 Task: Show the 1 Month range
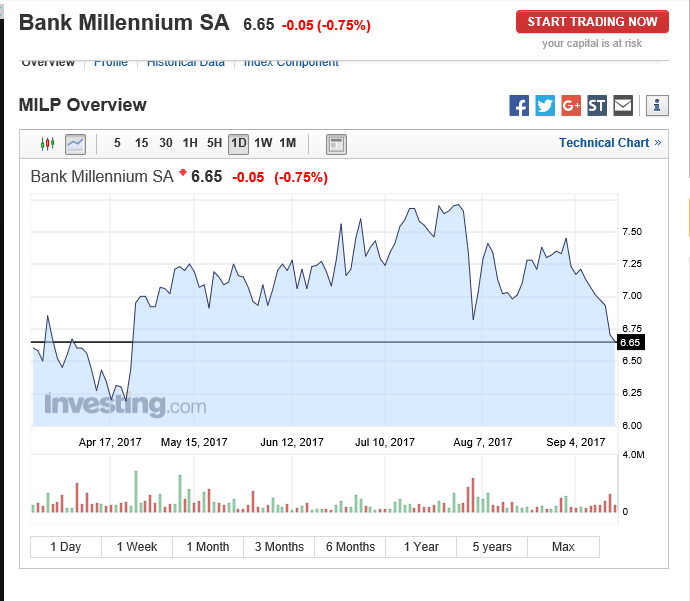click(x=208, y=547)
